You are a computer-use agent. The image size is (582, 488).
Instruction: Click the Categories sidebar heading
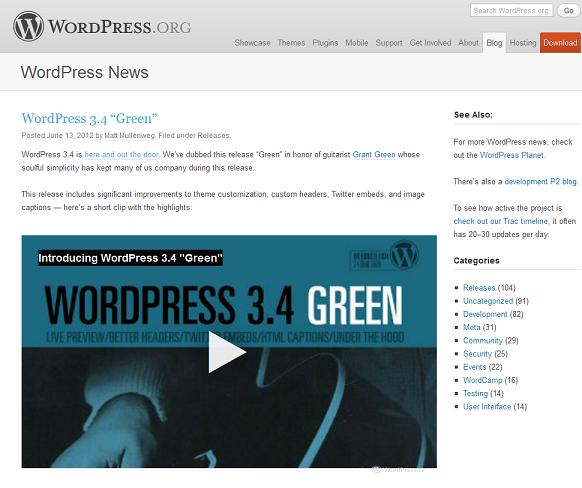(476, 261)
